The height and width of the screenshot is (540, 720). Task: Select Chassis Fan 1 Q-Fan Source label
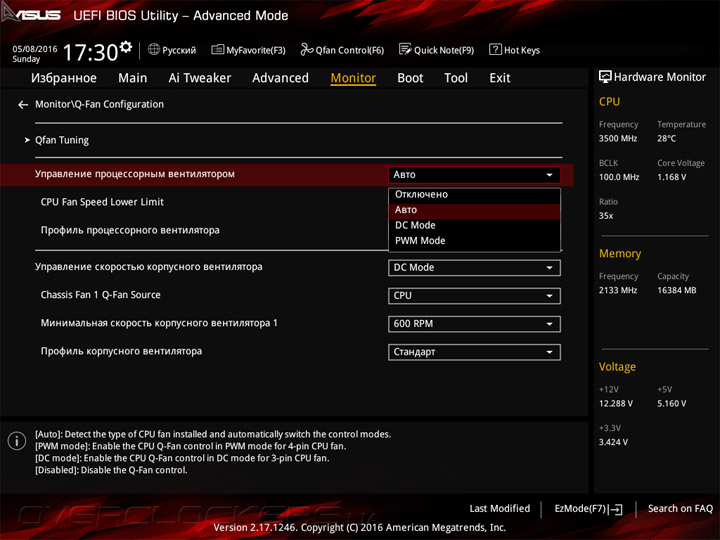point(101,295)
